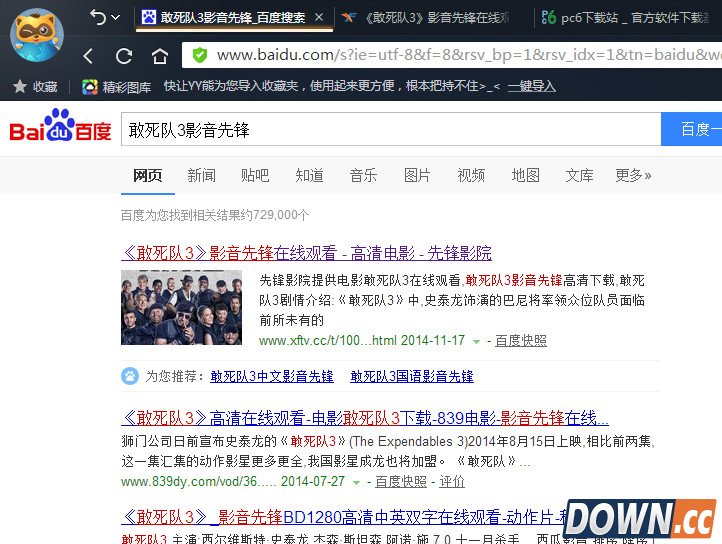Select the 知道 search tab
Viewport: 722px width, 544px height.
pos(309,175)
